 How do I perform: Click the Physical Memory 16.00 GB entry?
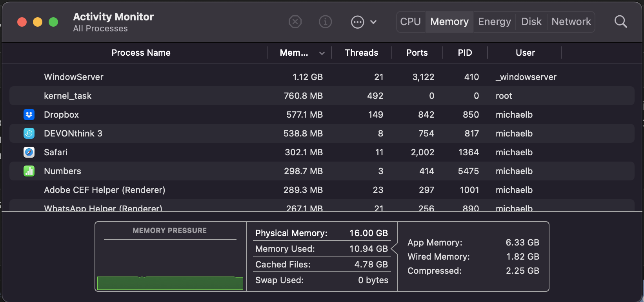[x=322, y=233]
